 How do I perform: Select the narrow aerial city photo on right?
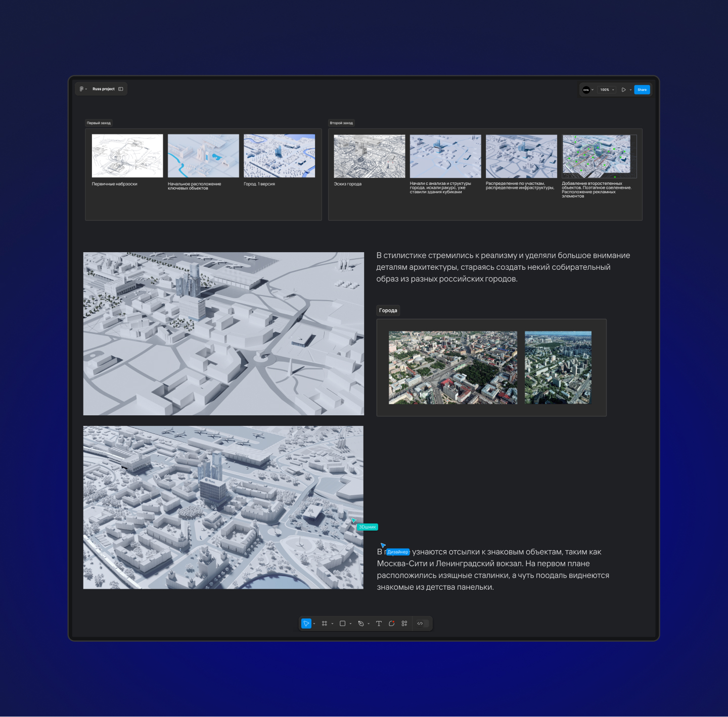pyautogui.click(x=558, y=367)
